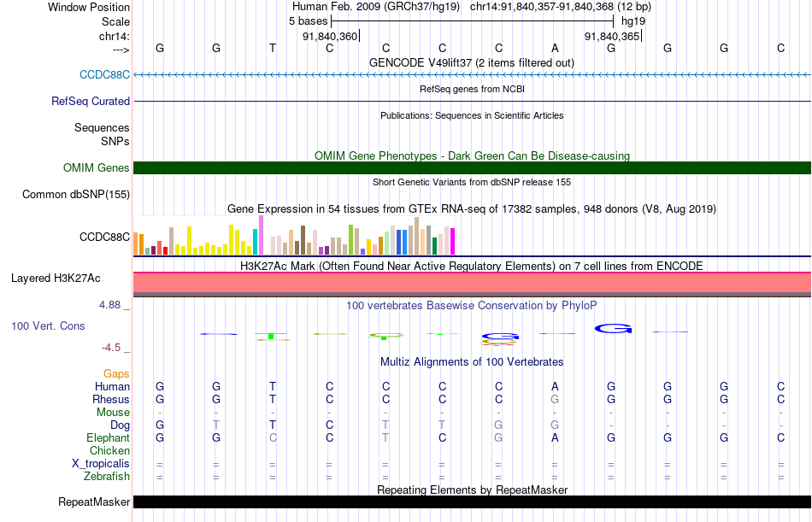Select the OMIM Genes track label

click(x=97, y=167)
